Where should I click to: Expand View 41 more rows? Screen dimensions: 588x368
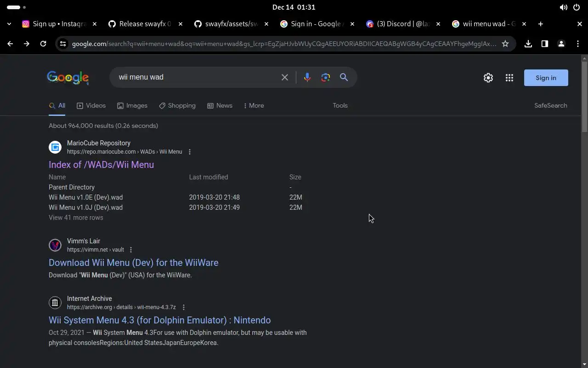76,218
